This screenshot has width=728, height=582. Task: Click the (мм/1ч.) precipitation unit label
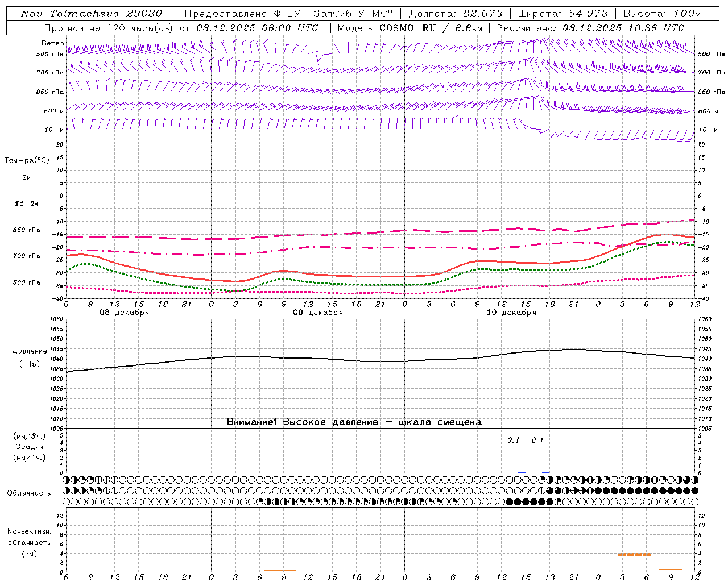30,458
